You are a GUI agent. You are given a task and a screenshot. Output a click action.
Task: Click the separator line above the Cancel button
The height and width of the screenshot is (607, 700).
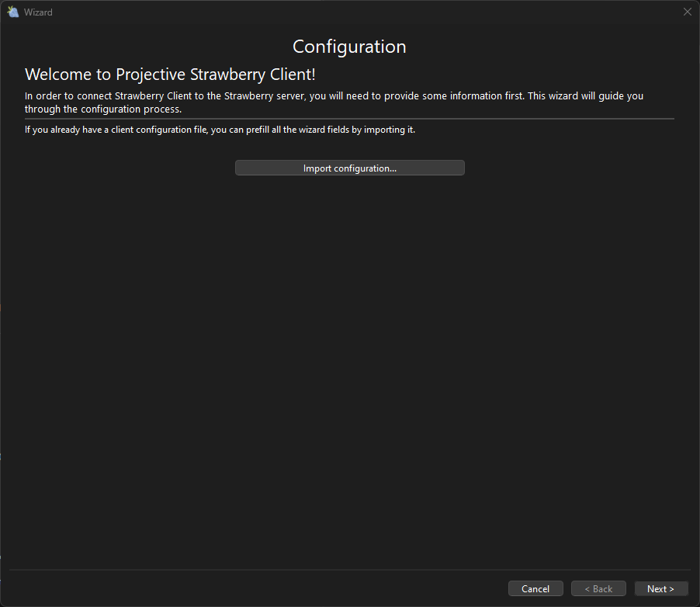(x=349, y=571)
